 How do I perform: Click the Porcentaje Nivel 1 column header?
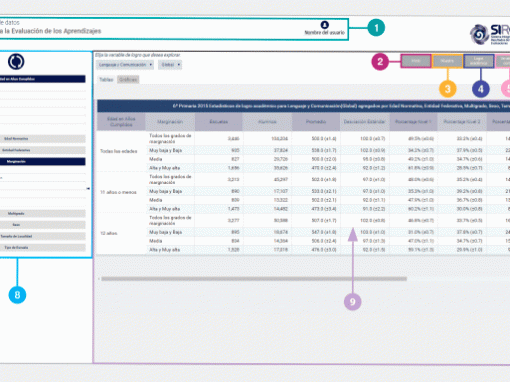pyautogui.click(x=413, y=122)
